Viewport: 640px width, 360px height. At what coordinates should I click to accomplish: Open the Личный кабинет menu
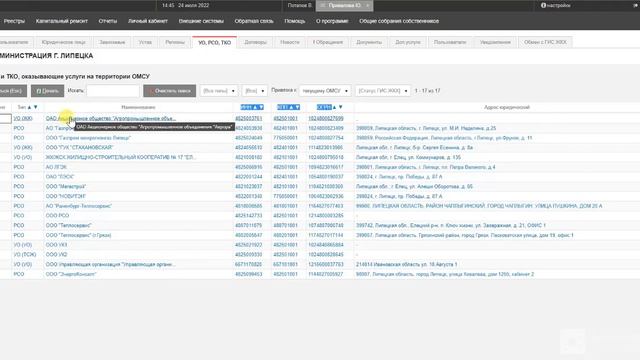pyautogui.click(x=148, y=21)
